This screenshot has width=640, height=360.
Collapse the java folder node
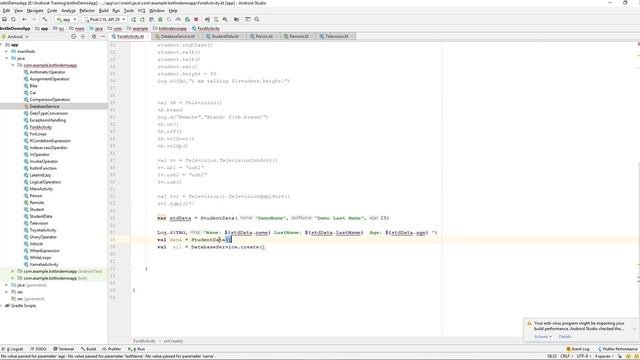tap(7, 58)
